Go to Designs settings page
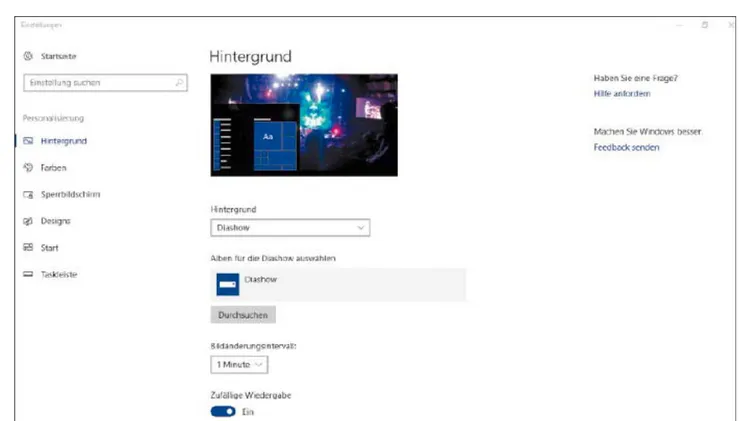This screenshot has width=750, height=421. (x=55, y=221)
